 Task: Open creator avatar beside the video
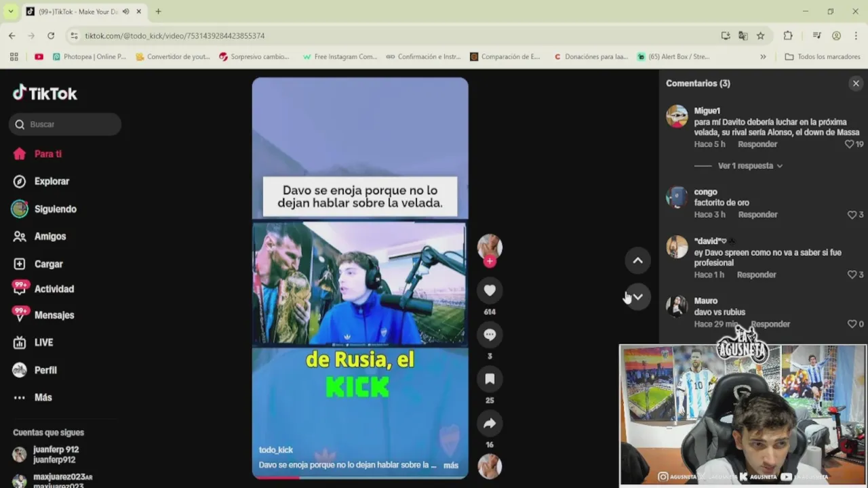click(x=490, y=247)
